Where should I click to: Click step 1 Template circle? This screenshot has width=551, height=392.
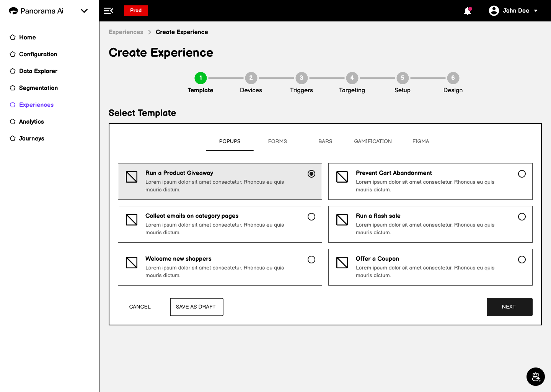[x=201, y=78]
